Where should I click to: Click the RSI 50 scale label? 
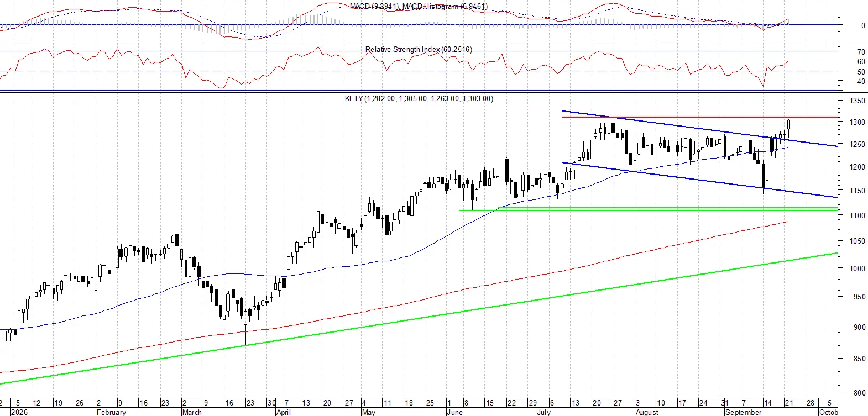[x=861, y=72]
